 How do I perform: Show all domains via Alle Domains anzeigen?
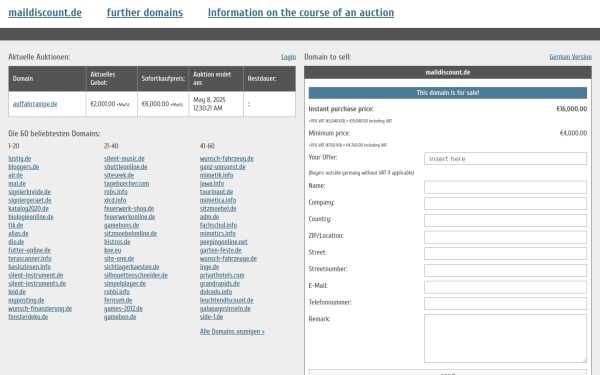point(232,332)
